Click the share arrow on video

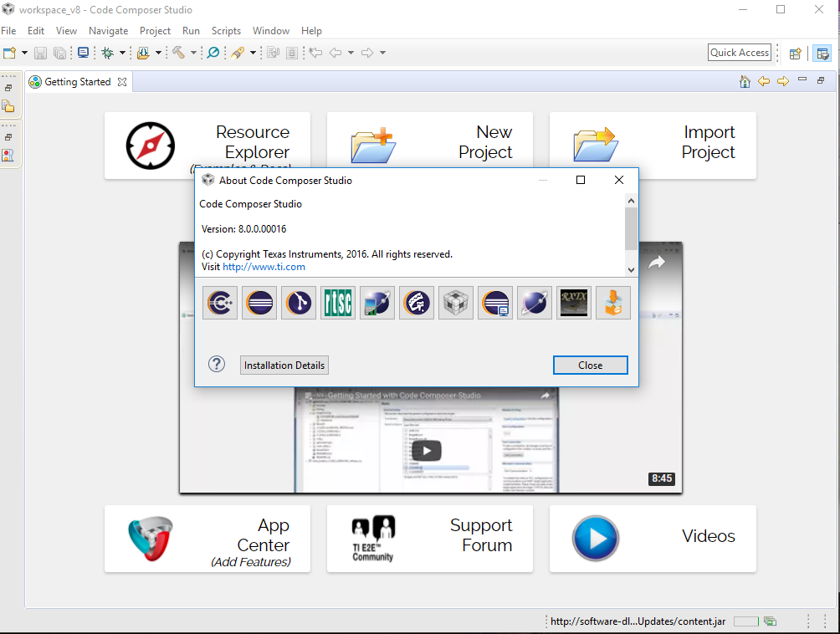coord(657,263)
